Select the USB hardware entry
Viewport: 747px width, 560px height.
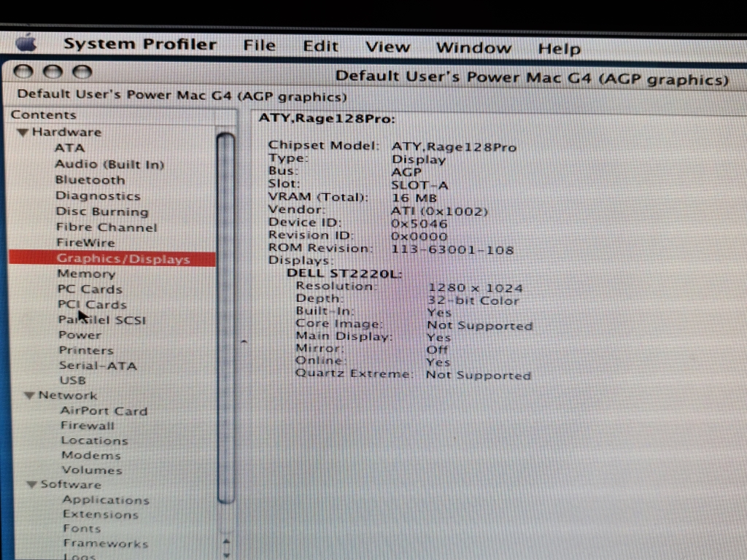point(73,381)
